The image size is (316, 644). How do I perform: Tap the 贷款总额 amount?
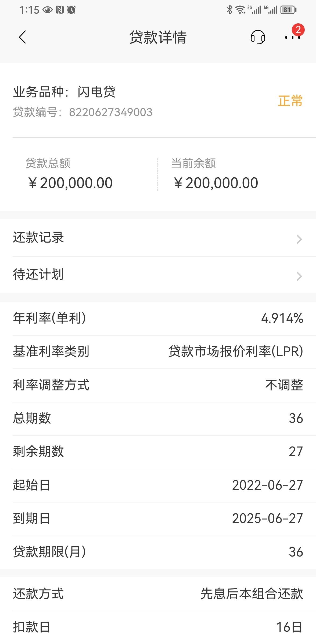70,183
